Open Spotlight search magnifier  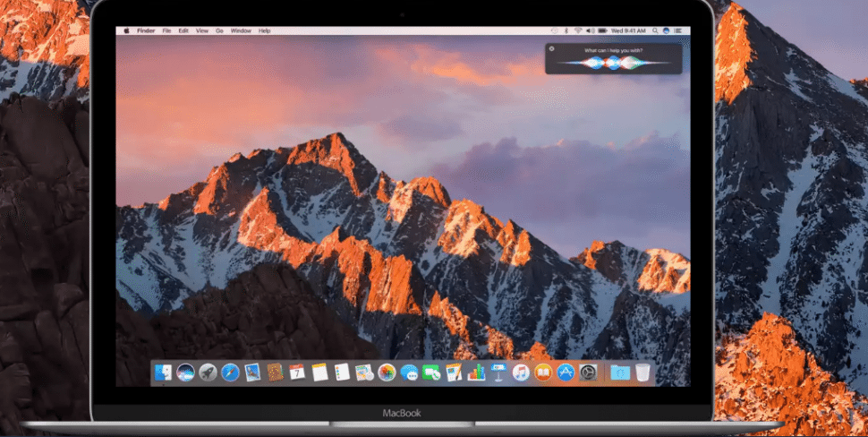(655, 30)
